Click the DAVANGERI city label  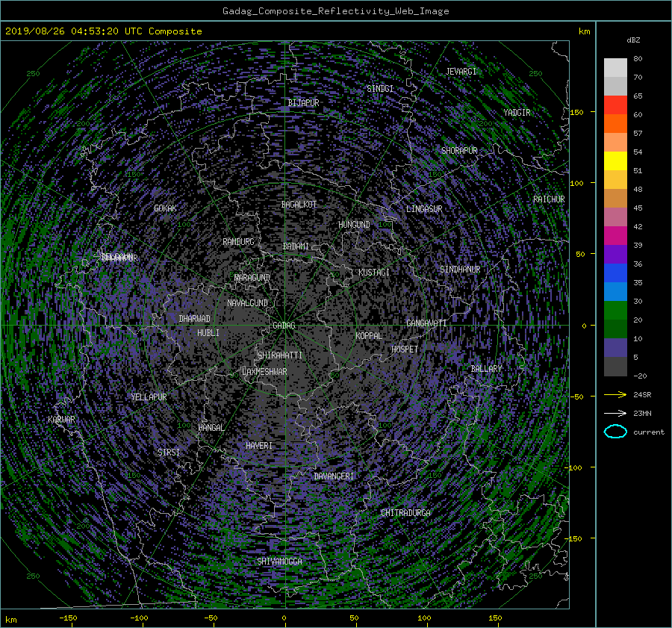coord(334,476)
